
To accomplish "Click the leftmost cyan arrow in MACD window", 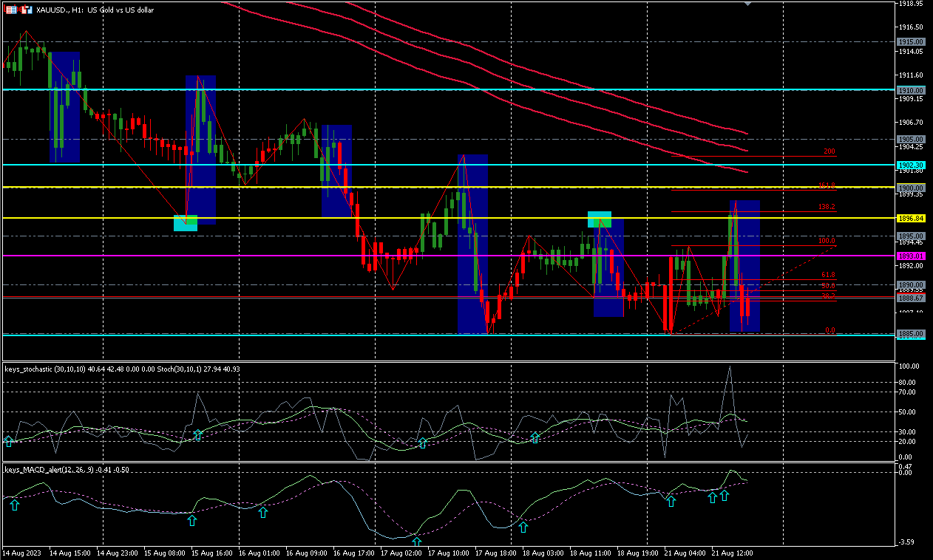I will pyautogui.click(x=14, y=504).
